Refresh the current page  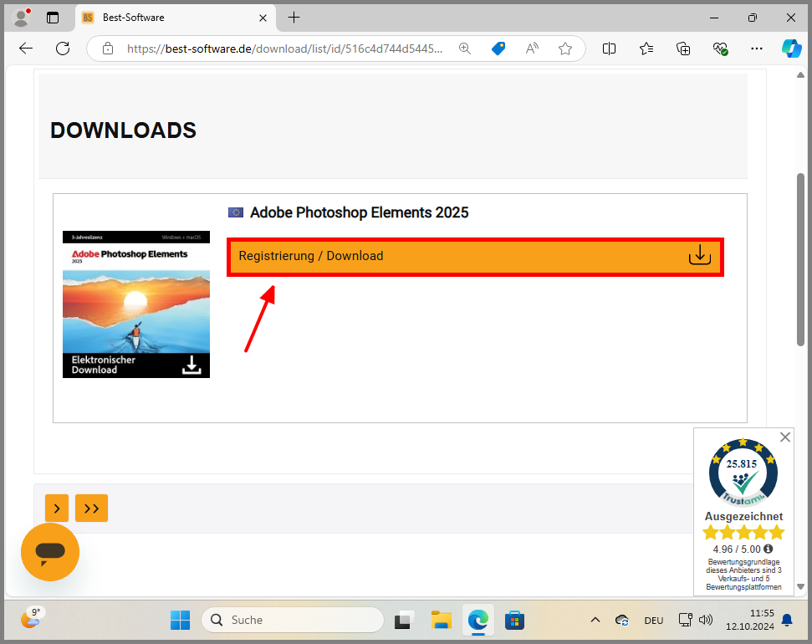(x=62, y=49)
